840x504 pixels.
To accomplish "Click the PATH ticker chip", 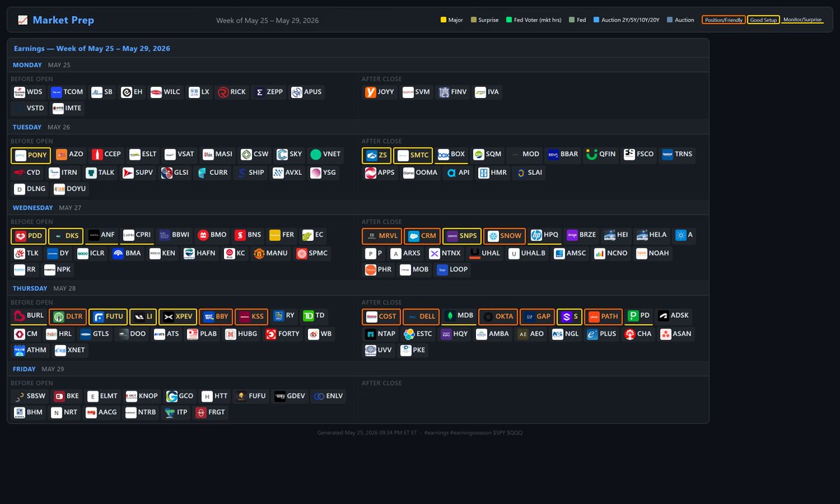I will 603,316.
